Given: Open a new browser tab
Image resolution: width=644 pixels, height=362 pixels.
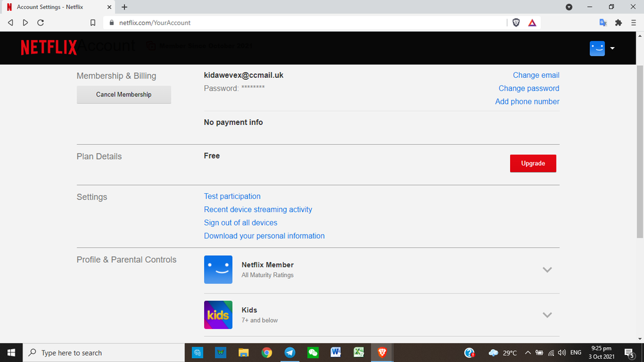Looking at the screenshot, I should [124, 7].
